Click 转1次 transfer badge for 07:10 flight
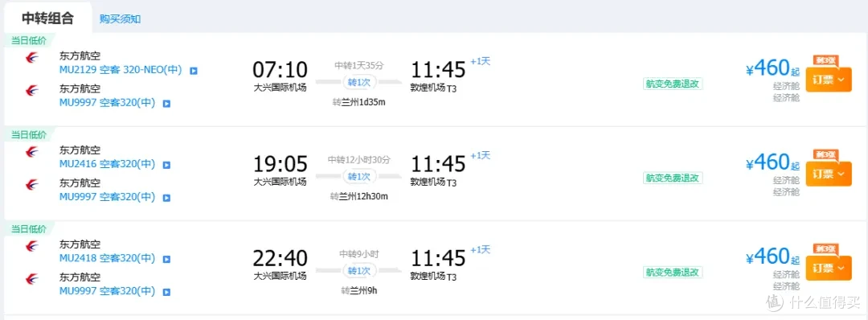The height and width of the screenshot is (320, 868). 358,83
